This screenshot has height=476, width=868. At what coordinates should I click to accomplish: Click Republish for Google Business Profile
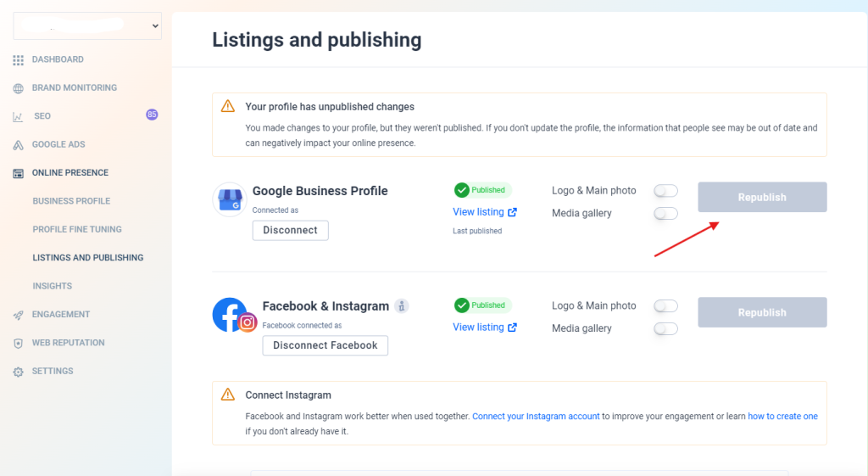point(762,198)
